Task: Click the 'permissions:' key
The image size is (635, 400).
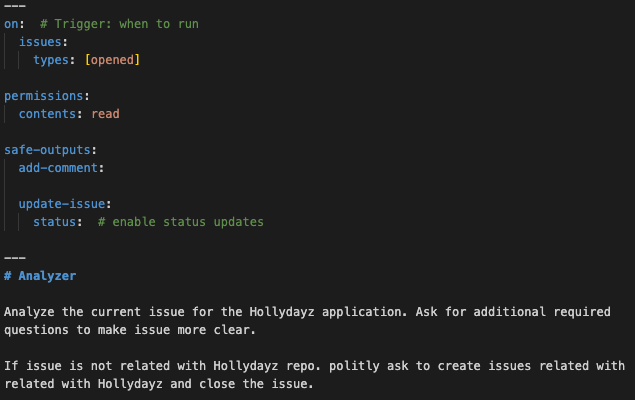Action: click(47, 96)
